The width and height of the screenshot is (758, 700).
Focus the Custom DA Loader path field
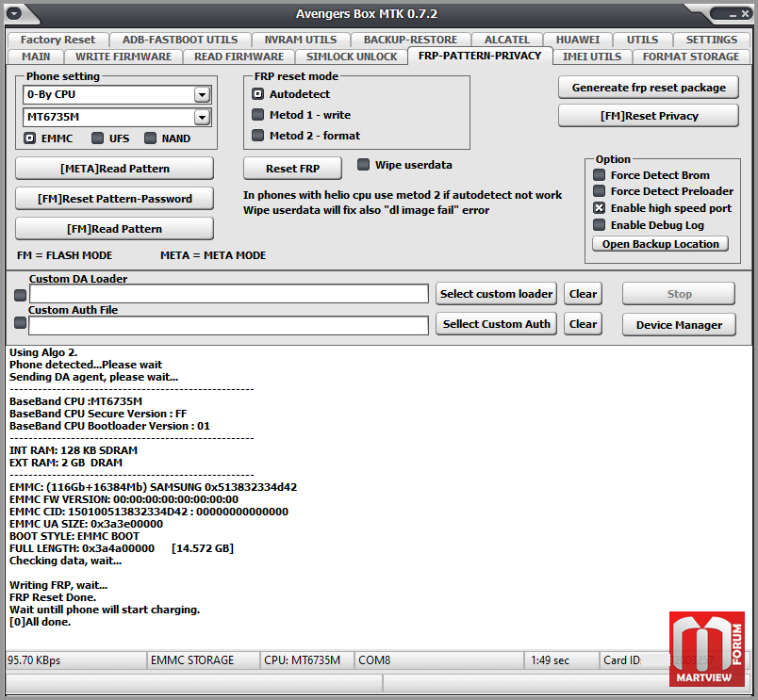(x=229, y=294)
